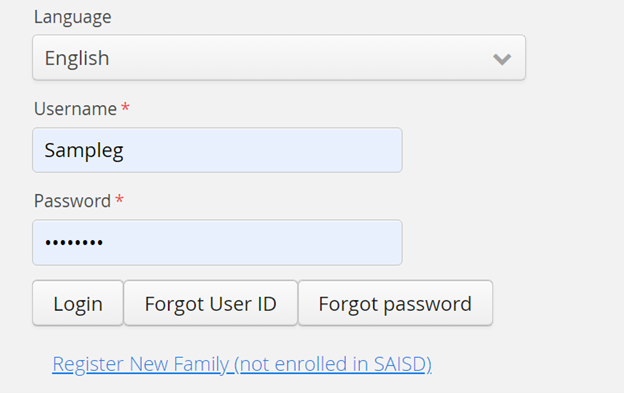Focus the Username input field
The height and width of the screenshot is (393, 624).
point(217,150)
